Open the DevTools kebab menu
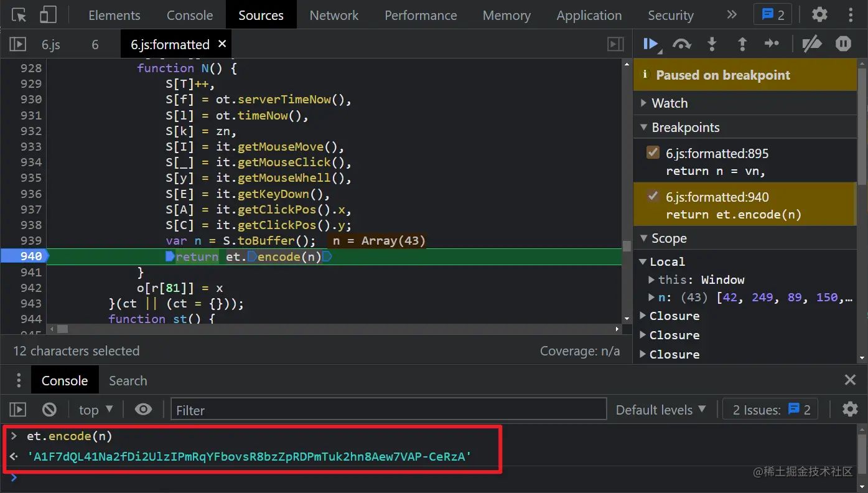The height and width of the screenshot is (493, 868). coord(851,15)
